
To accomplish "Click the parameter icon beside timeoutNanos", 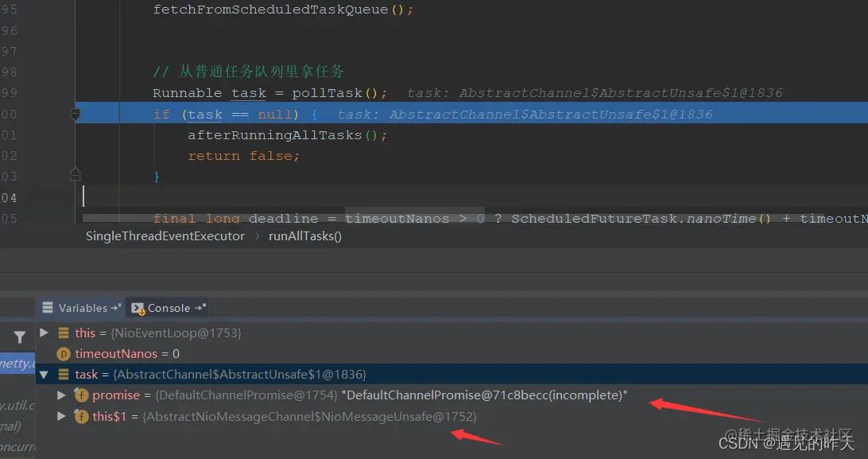I will point(64,354).
